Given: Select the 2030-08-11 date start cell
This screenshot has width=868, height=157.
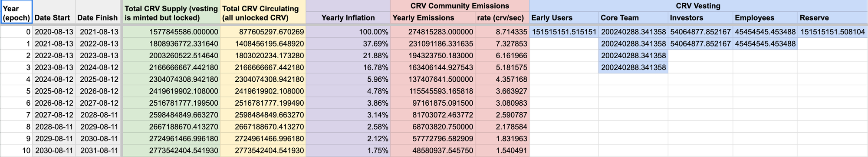Looking at the screenshot, I should 54,150.
